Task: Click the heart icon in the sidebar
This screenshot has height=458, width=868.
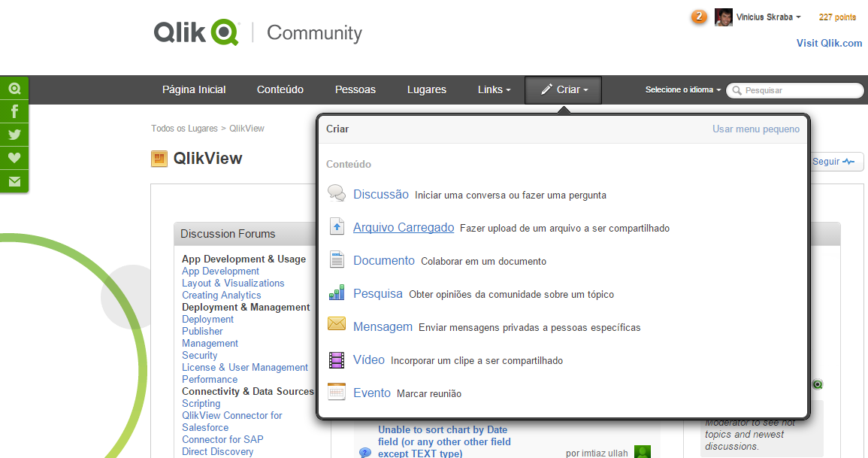Action: [x=14, y=158]
